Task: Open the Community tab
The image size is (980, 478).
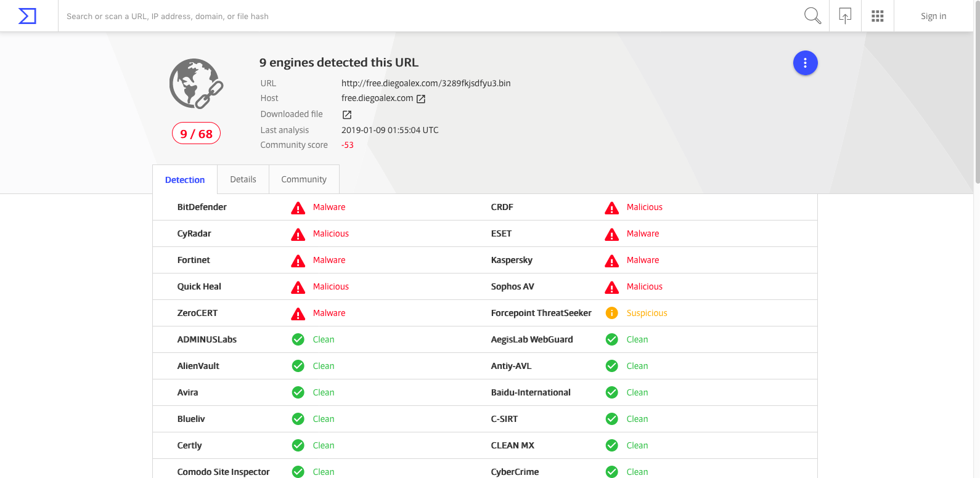Action: (x=304, y=179)
